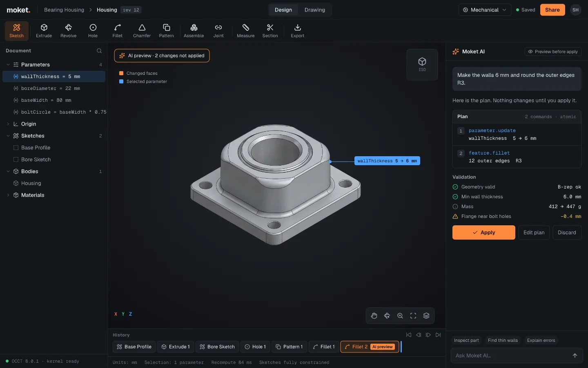The width and height of the screenshot is (588, 368).
Task: Select the Extrude tool
Action: tap(44, 31)
